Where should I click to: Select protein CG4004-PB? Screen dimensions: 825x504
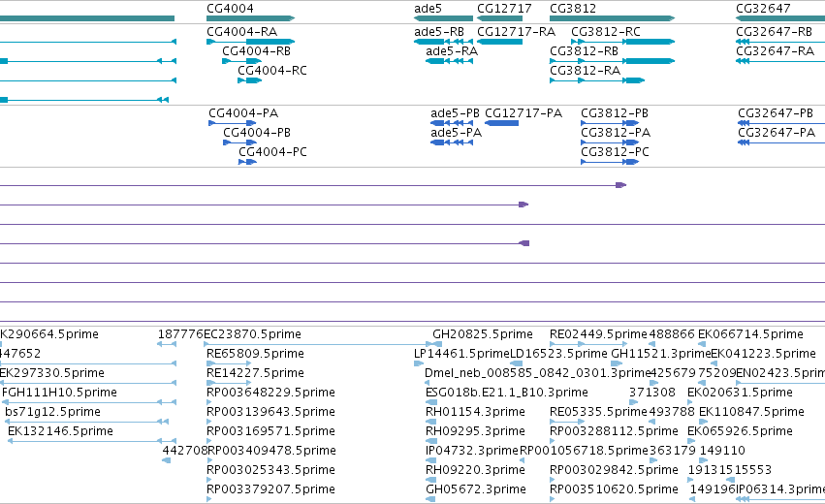(x=257, y=133)
